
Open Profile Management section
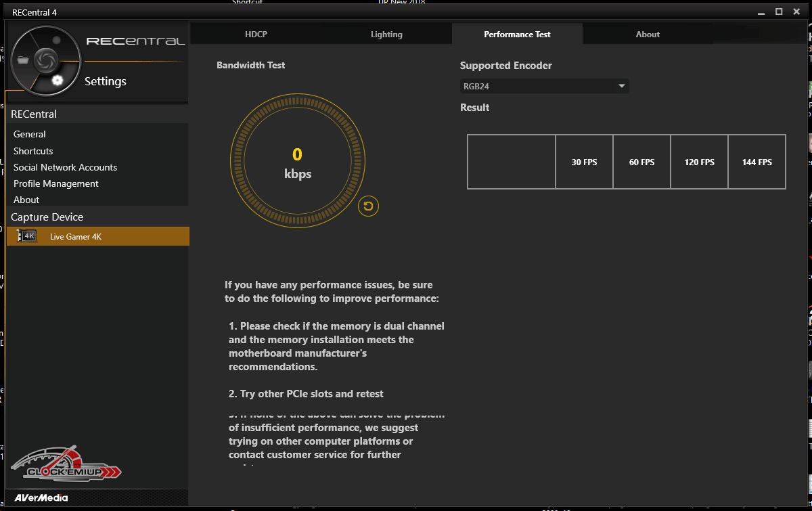point(56,183)
